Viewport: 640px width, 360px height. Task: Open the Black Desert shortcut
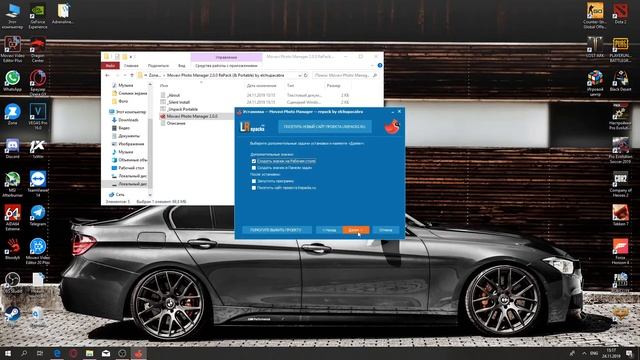[620, 81]
